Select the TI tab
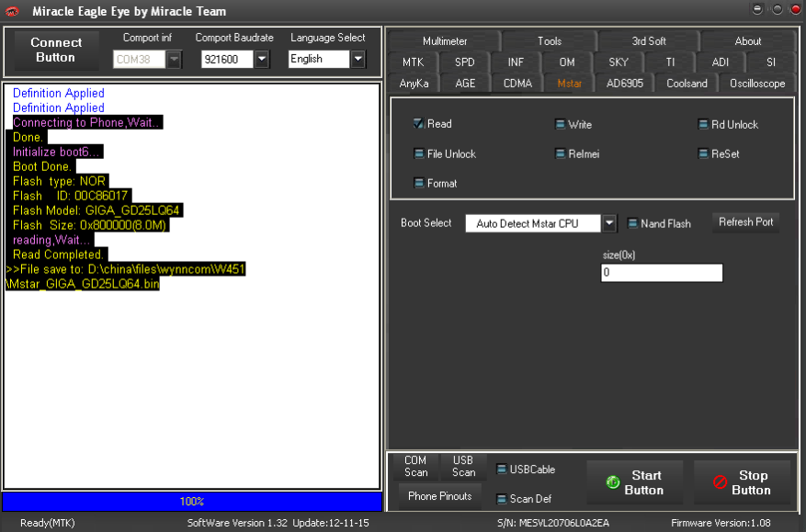Image resolution: width=806 pixels, height=532 pixels. point(670,62)
